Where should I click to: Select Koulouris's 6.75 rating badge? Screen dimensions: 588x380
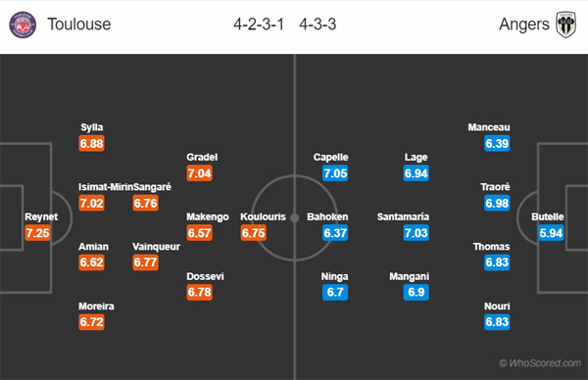coord(254,233)
